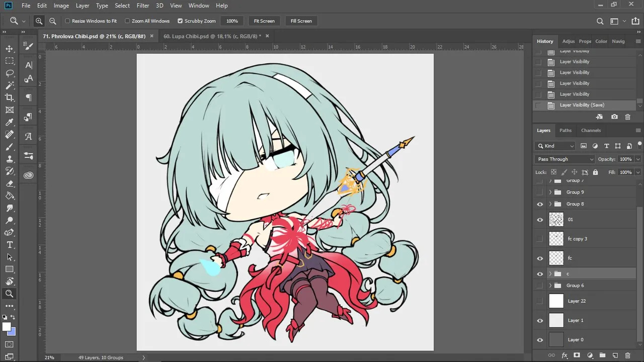The width and height of the screenshot is (644, 362).
Task: Select the Eraser tool
Action: tap(10, 184)
